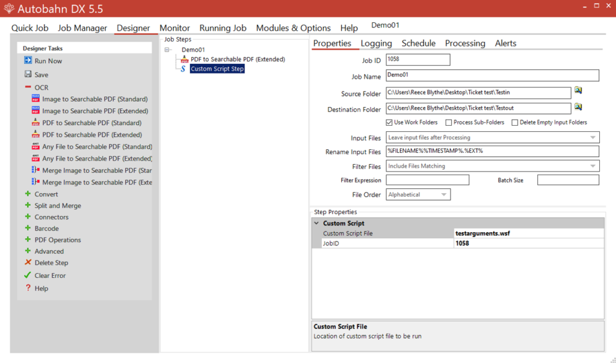Viewport: 616px width, 364px height.
Task: Click the green check Clear Error icon
Action: click(x=28, y=276)
